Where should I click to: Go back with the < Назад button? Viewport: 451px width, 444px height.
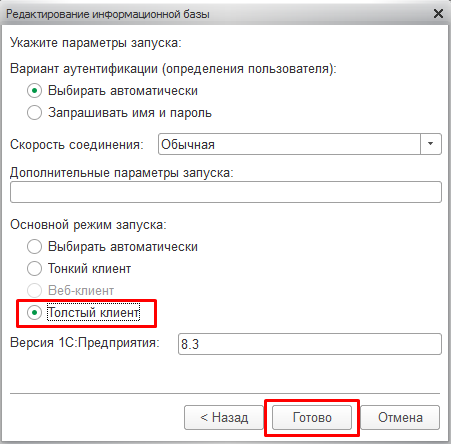click(x=224, y=417)
